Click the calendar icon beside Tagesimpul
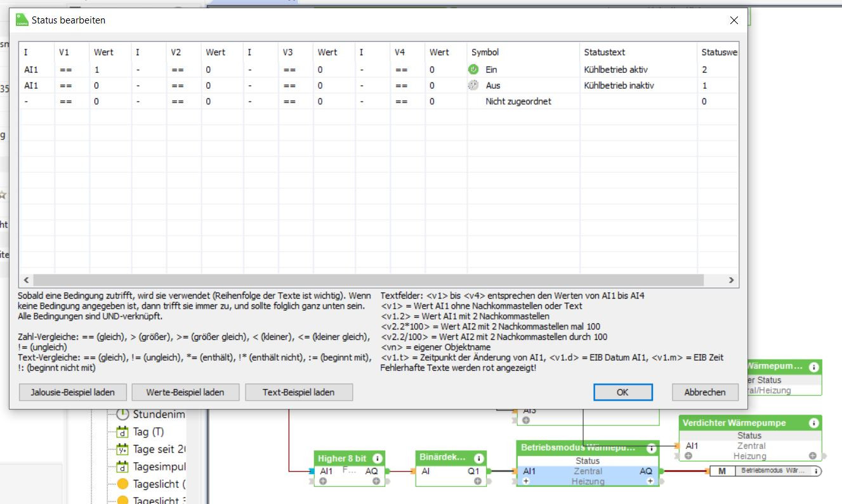The image size is (842, 504). coord(122,467)
